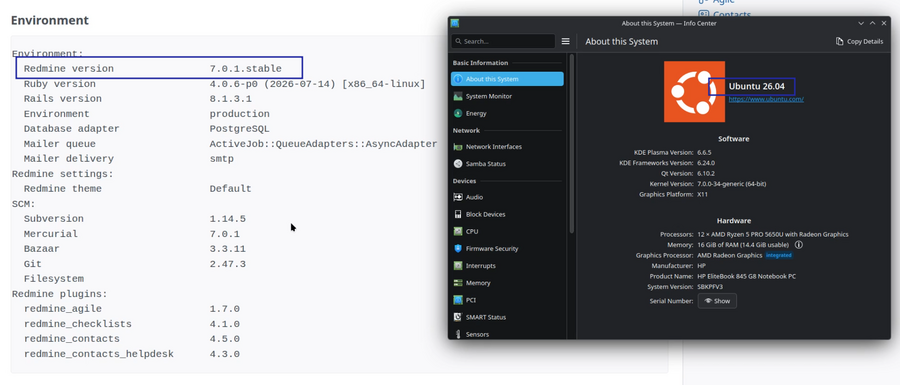This screenshot has width=900, height=385.
Task: Open System Monitor from the sidebar
Action: click(507, 96)
